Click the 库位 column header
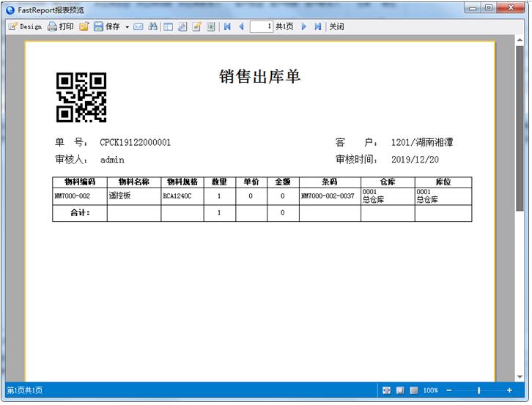Viewport: 532px width, 405px height. tap(443, 182)
